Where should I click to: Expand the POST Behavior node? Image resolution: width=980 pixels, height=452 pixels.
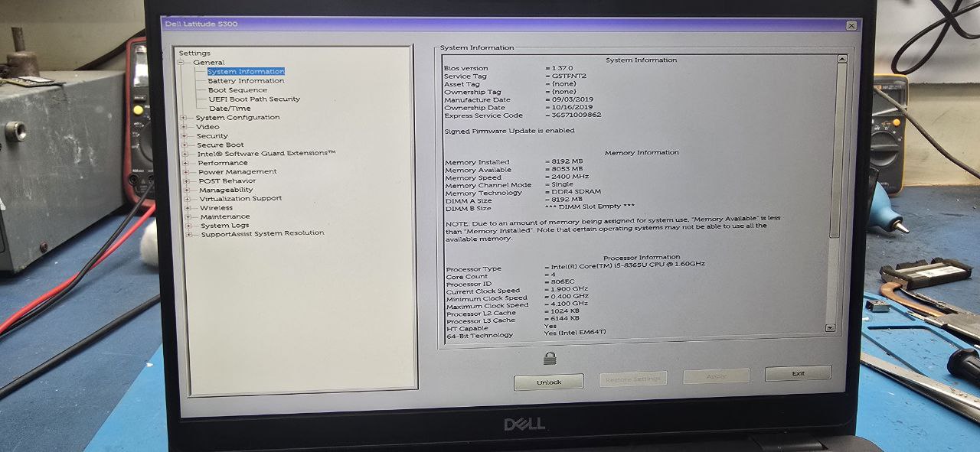pyautogui.click(x=186, y=180)
